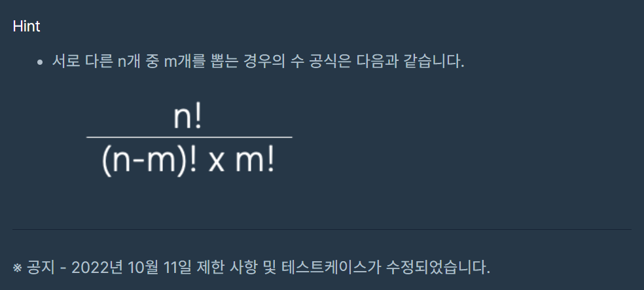Select the bullet point before the hint sentence

pos(40,62)
